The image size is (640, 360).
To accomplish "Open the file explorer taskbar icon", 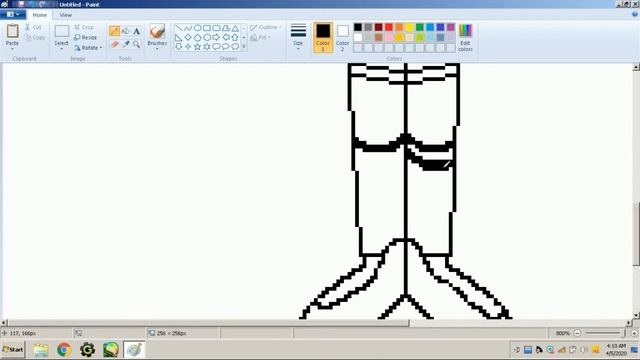I will (41, 350).
